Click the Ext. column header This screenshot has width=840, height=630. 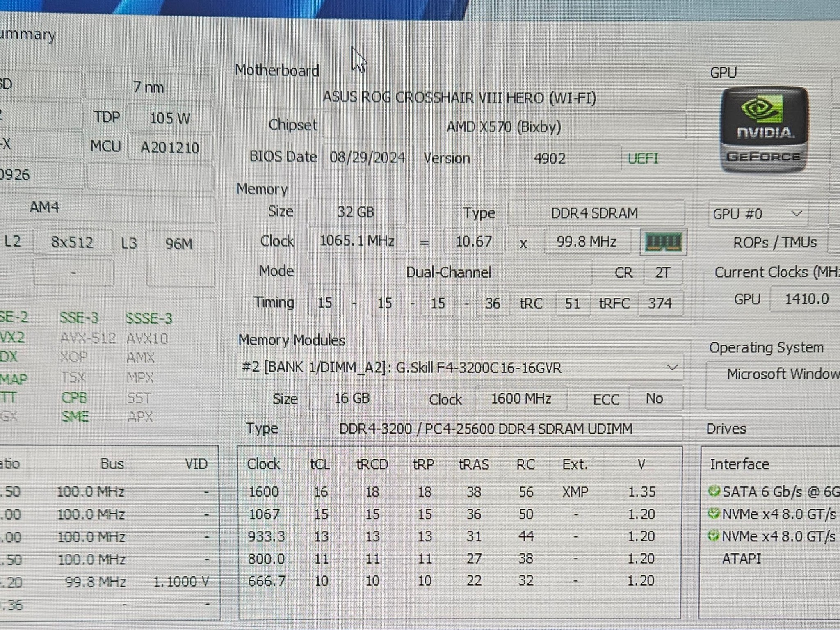pos(575,465)
